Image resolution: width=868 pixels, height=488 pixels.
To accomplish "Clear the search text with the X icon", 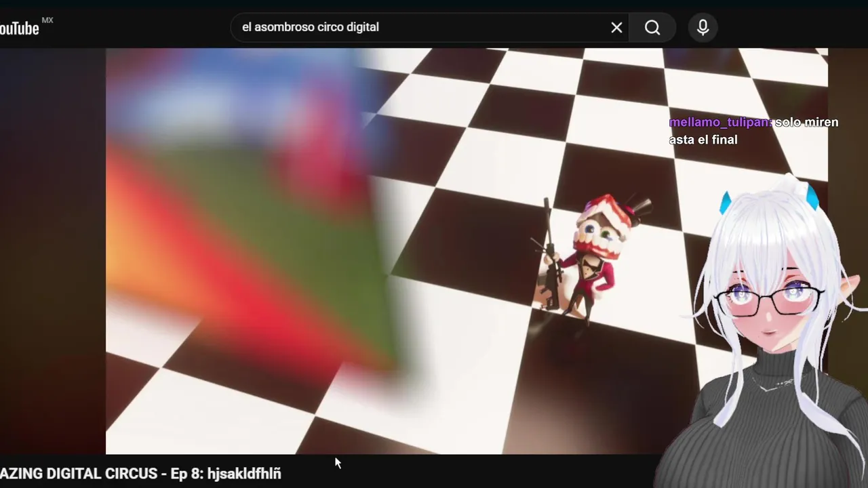I will coord(616,28).
